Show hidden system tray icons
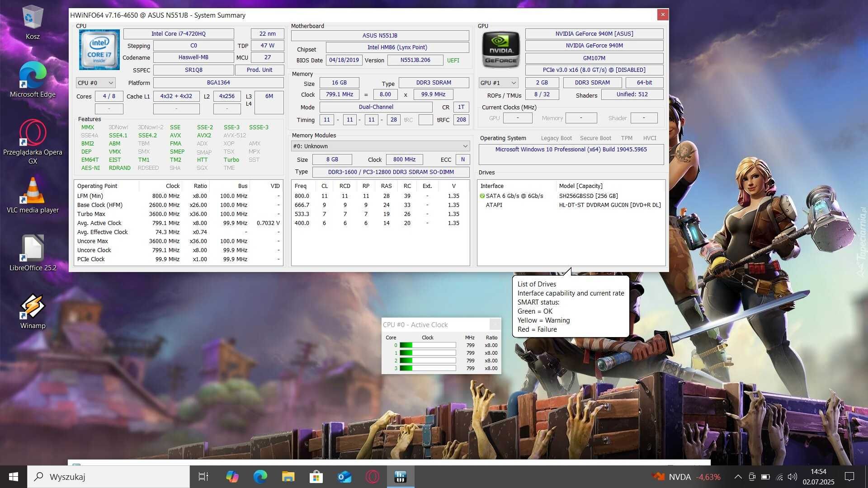 (x=738, y=477)
